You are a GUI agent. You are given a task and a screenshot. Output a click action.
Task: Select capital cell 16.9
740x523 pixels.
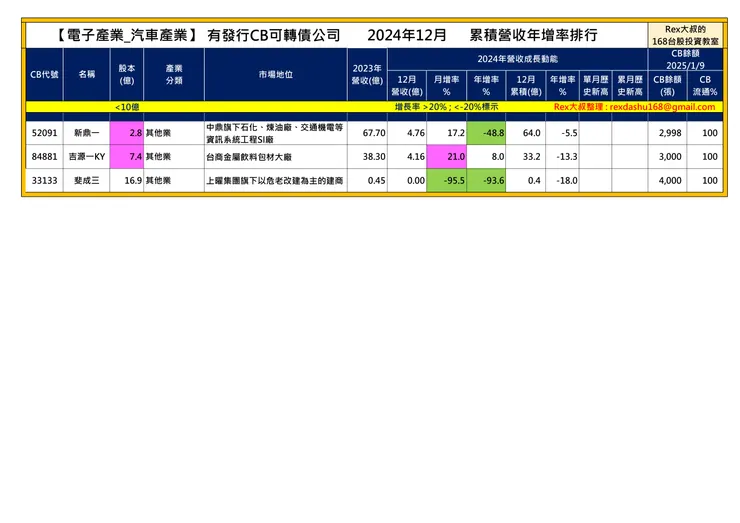(x=126, y=180)
